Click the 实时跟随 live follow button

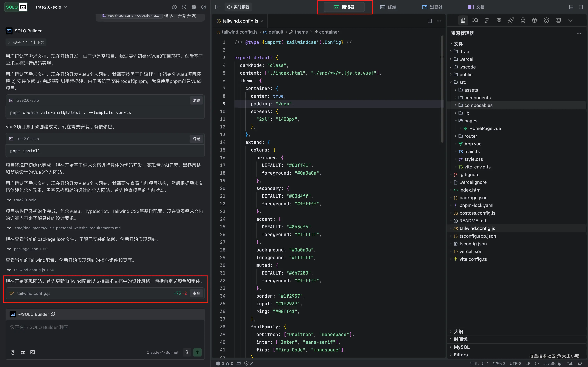pos(238,7)
